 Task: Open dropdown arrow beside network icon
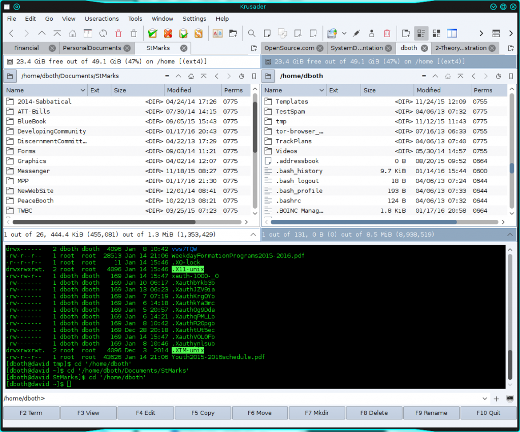[344, 33]
